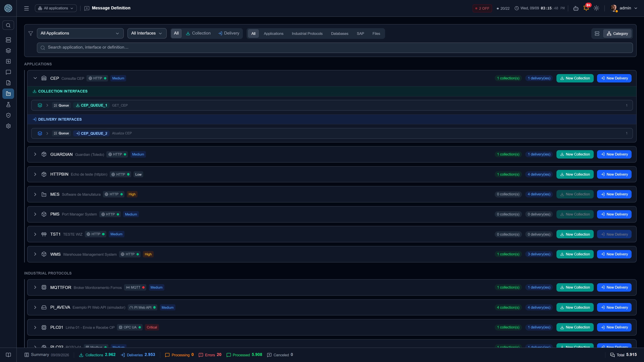Expand the MQTTFOR protocol row
Viewport: 644px width, 362px height.
point(35,287)
